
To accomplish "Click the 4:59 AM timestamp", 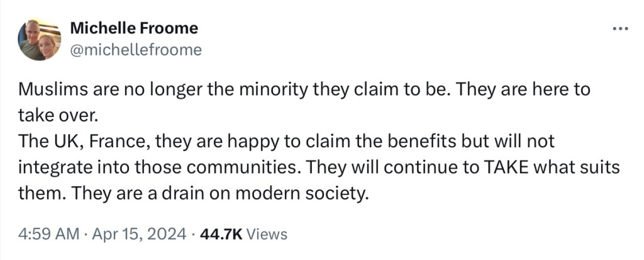I will [49, 235].
